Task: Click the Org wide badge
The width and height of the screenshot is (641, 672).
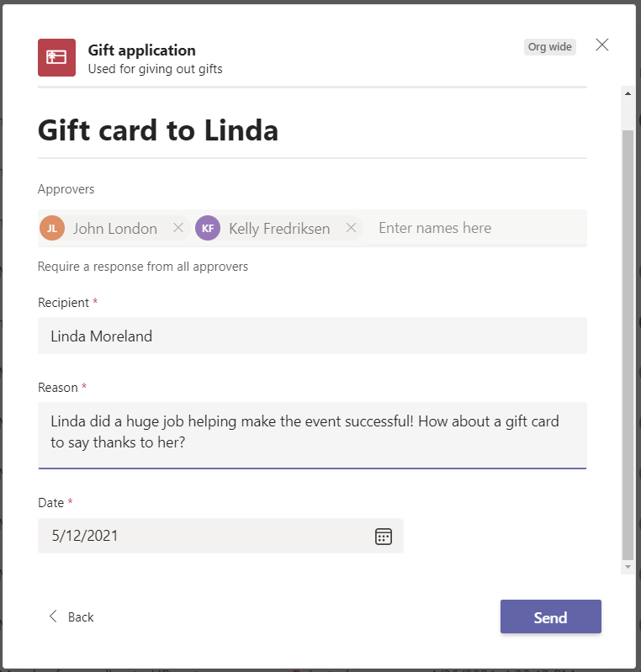Action: tap(549, 47)
